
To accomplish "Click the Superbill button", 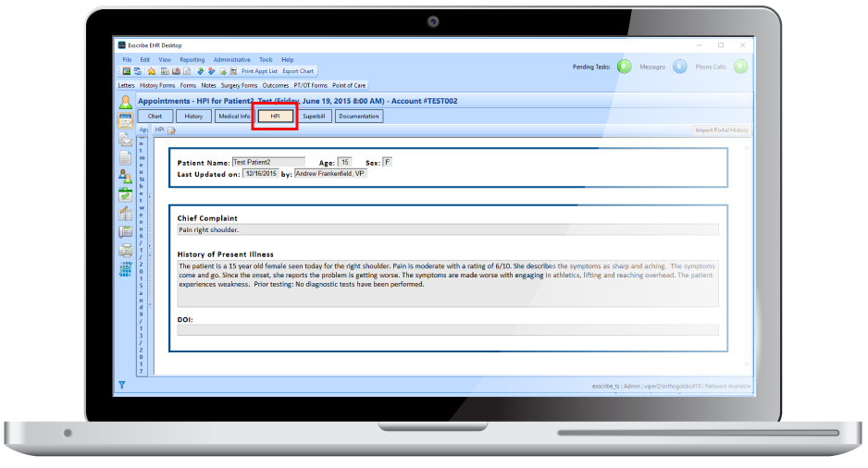I will tap(314, 117).
